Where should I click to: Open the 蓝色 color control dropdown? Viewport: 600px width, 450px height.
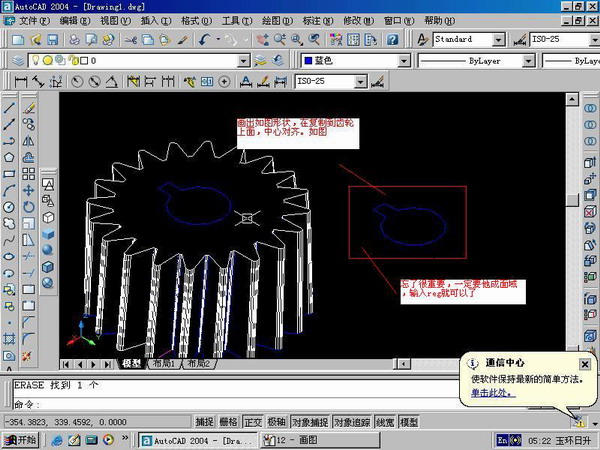tap(404, 60)
